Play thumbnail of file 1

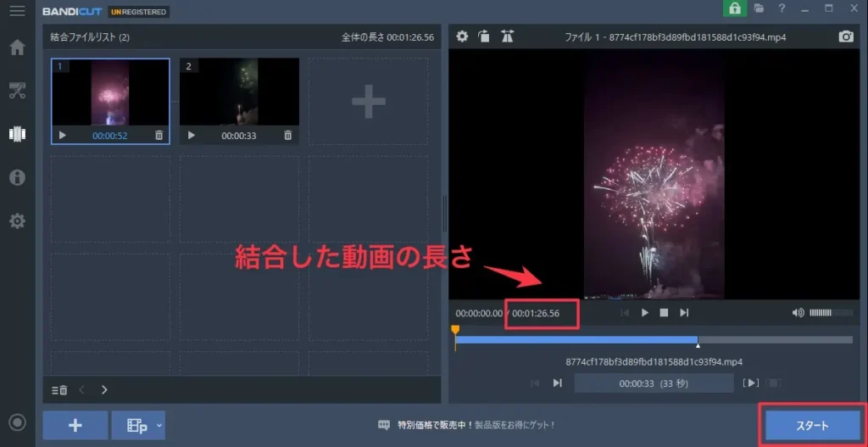tap(63, 135)
